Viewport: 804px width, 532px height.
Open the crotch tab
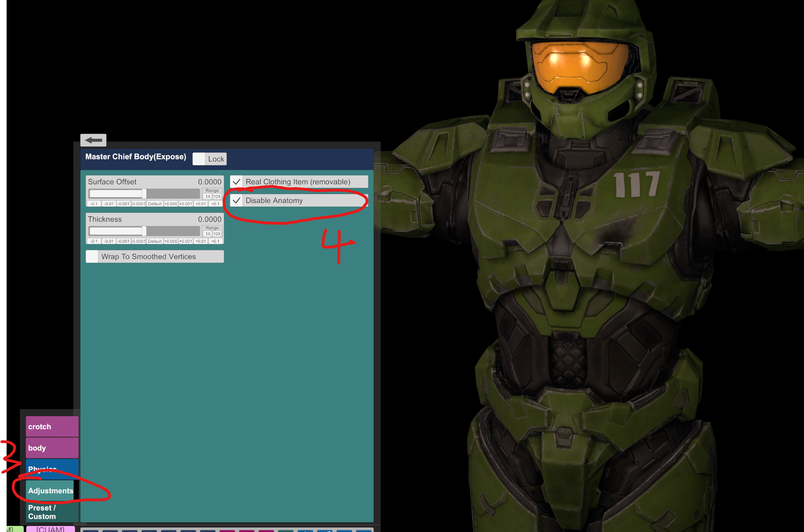(52, 426)
